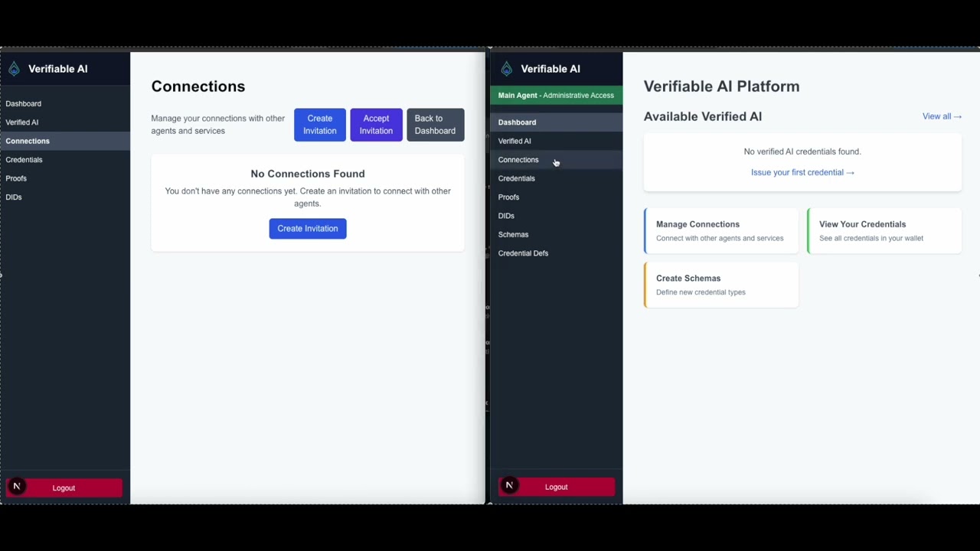Open Credentials in the right window sidebar
Image resolution: width=980 pixels, height=551 pixels.
557,178
